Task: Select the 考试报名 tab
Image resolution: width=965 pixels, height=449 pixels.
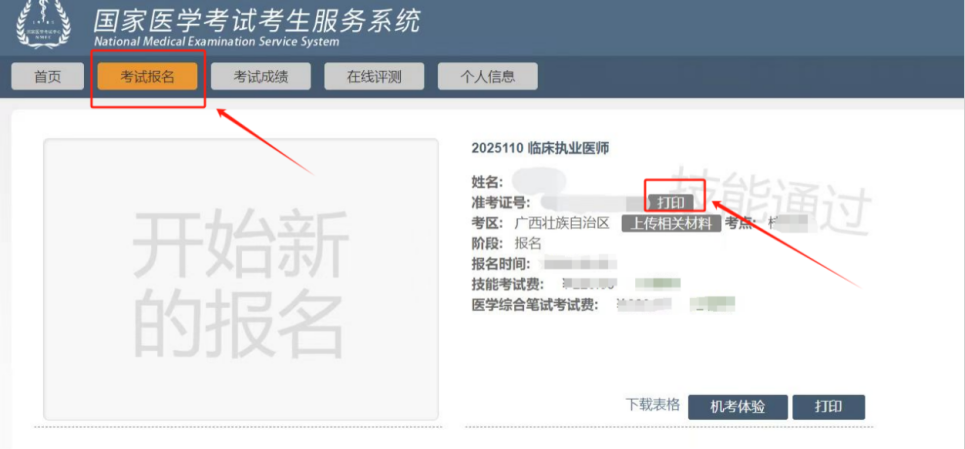Action: pyautogui.click(x=147, y=77)
